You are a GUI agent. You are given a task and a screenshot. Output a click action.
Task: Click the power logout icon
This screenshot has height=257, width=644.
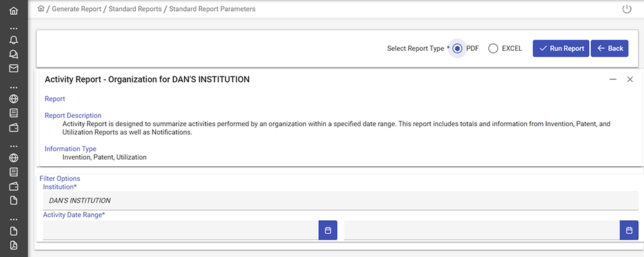tap(627, 9)
